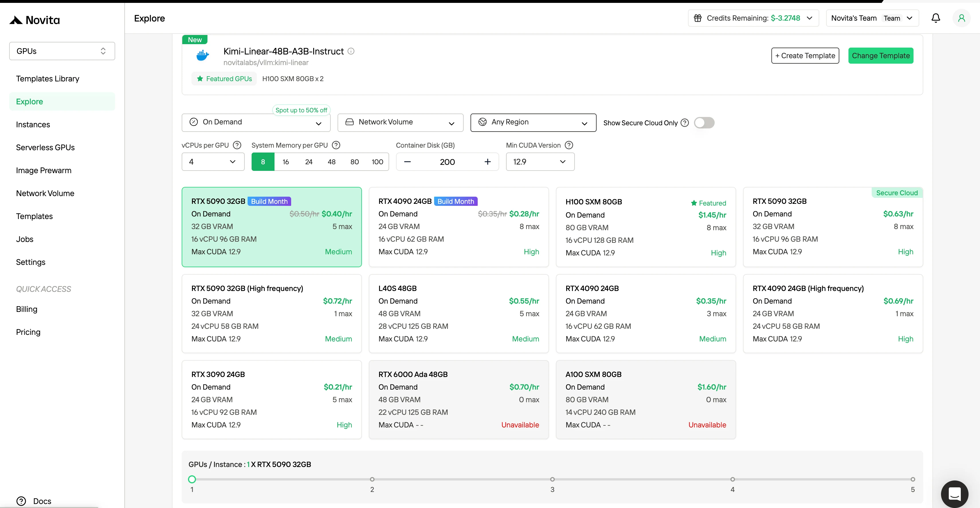980x508 pixels.
Task: Click the gauge icon in On Demand selector
Action: point(194,122)
